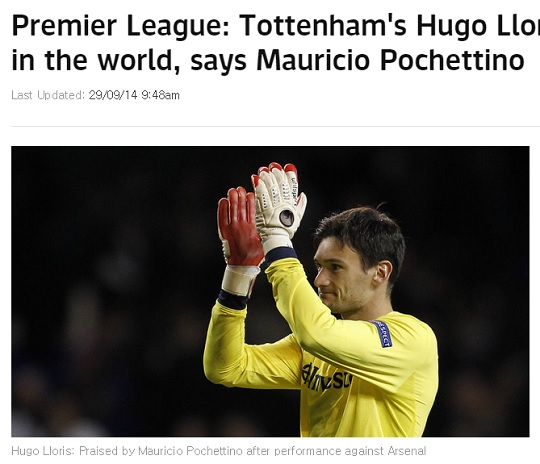Click the "Last Updated:" label
Screen dimensions: 540x464
click(x=48, y=95)
